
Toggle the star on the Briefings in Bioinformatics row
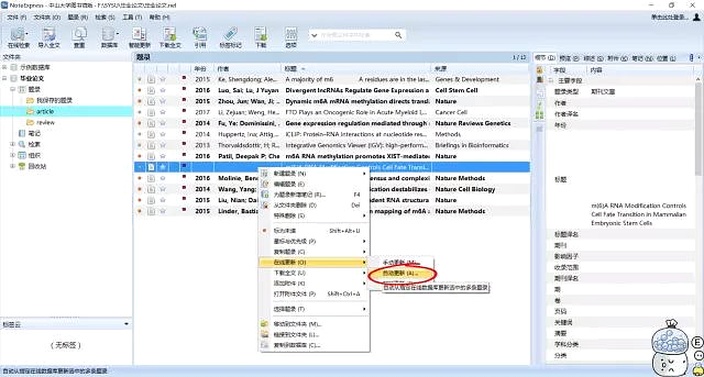163,145
